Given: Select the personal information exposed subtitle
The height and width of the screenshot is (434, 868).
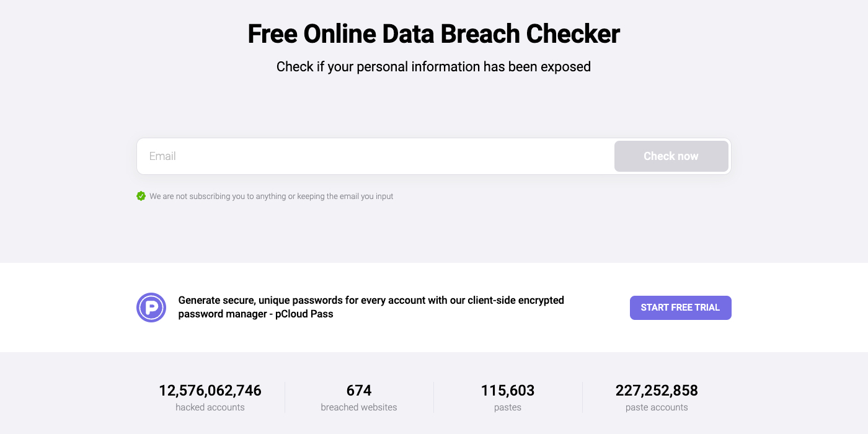Looking at the screenshot, I should (434, 66).
